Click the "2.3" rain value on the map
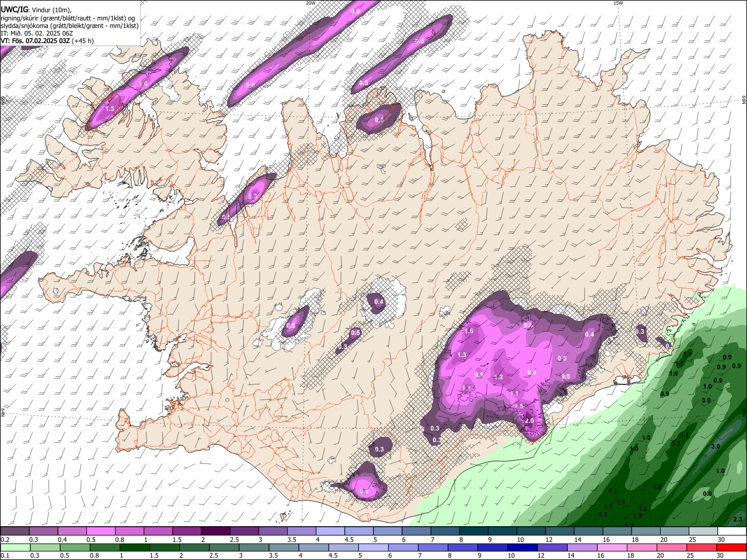Image resolution: width=747 pixels, height=560 pixels. pos(738,519)
